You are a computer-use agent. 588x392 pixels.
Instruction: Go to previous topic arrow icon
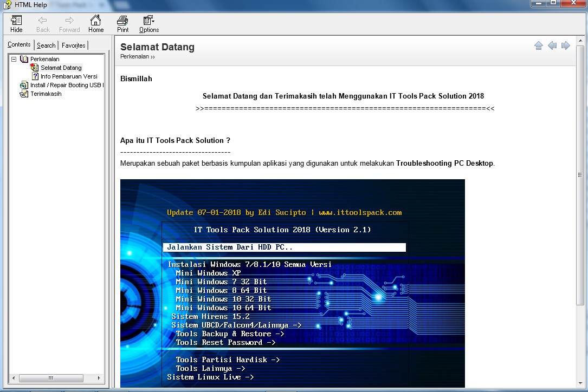coord(552,45)
